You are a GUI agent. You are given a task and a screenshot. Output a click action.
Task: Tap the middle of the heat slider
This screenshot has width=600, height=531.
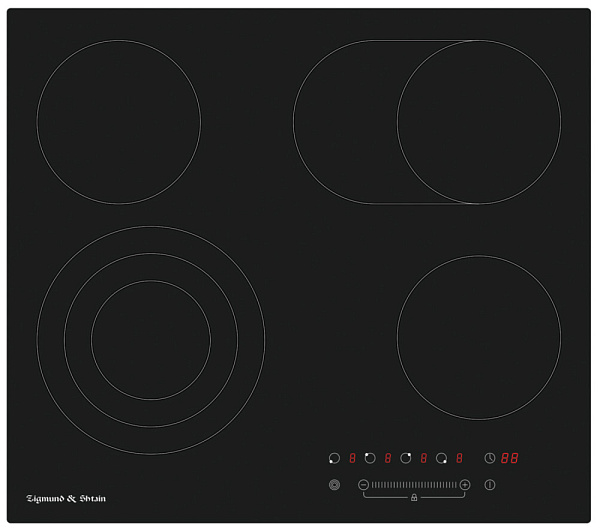pyautogui.click(x=414, y=485)
